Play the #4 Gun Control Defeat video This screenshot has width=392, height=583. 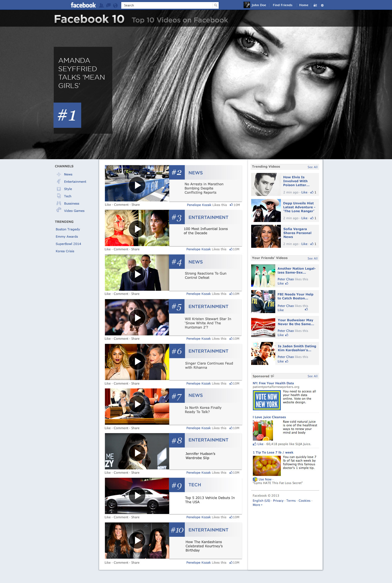pos(137,274)
